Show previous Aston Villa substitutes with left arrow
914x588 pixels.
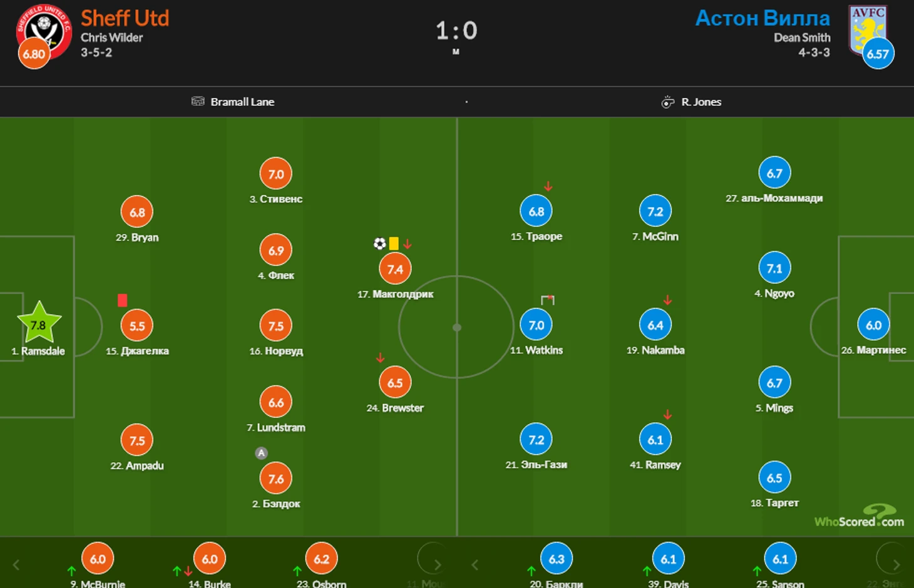point(475,565)
